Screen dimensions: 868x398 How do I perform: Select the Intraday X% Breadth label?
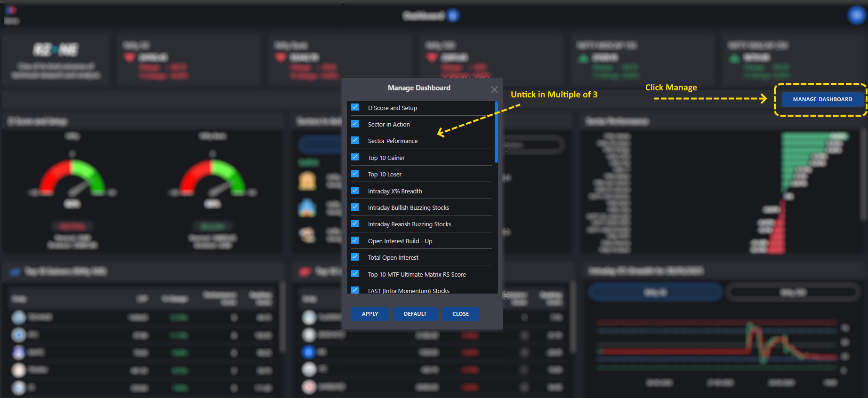coord(395,191)
